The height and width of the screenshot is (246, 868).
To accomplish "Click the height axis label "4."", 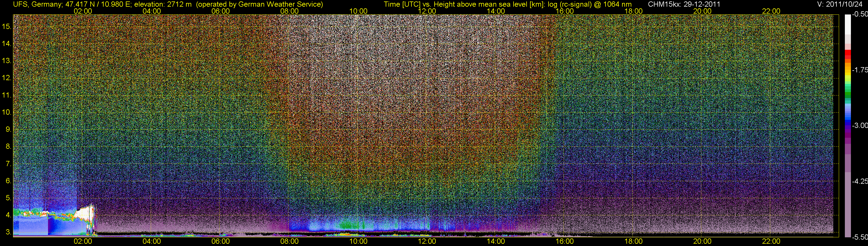I will (x=8, y=215).
